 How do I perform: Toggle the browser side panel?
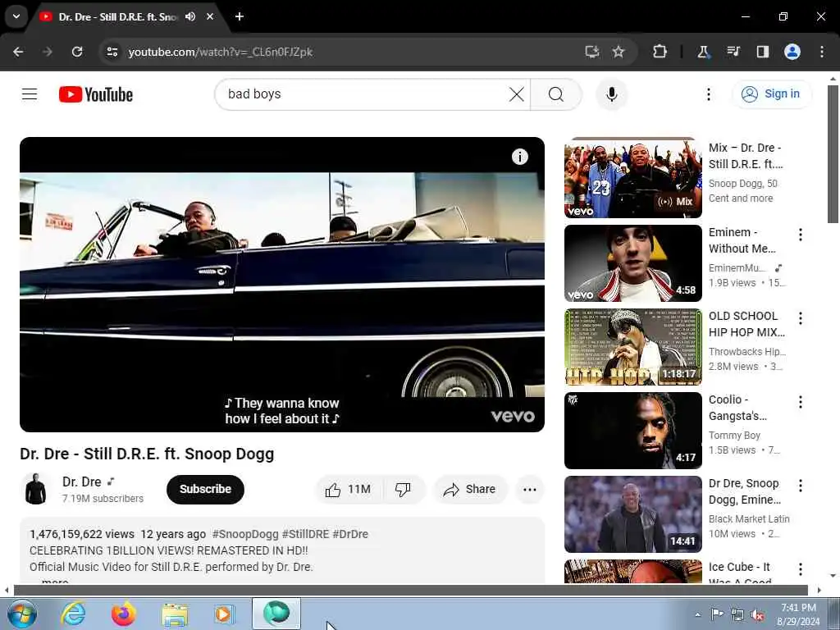point(763,52)
